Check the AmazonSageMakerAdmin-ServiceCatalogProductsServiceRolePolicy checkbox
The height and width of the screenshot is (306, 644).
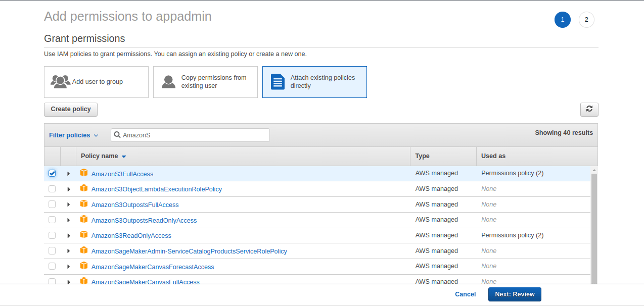(52, 251)
